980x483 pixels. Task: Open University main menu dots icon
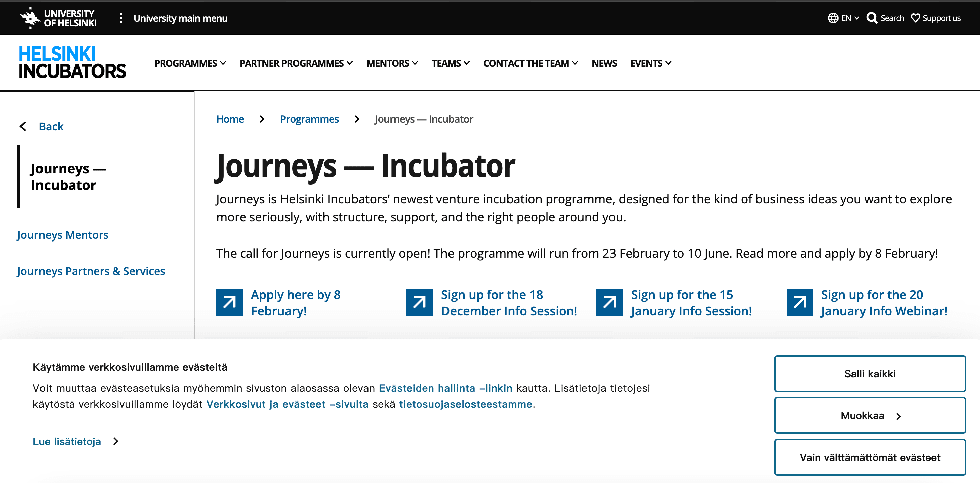click(x=121, y=18)
